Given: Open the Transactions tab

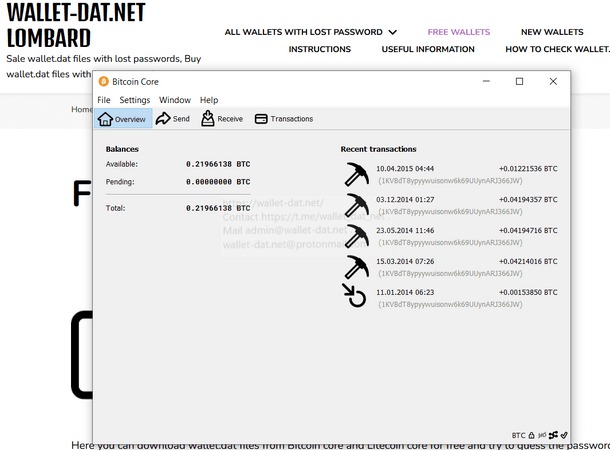Looking at the screenshot, I should (x=284, y=119).
